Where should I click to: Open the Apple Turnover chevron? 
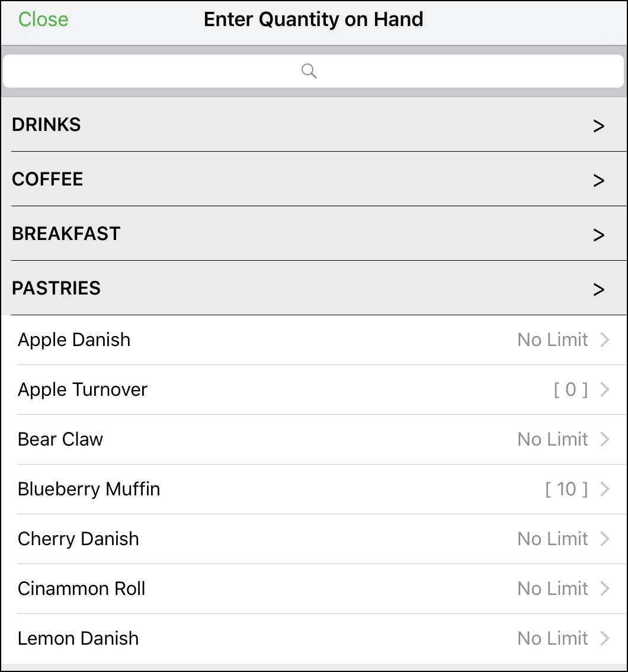coord(604,389)
